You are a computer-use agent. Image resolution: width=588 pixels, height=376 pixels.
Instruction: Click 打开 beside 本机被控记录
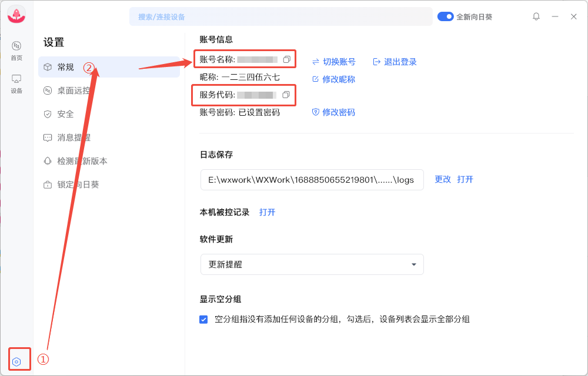(268, 212)
